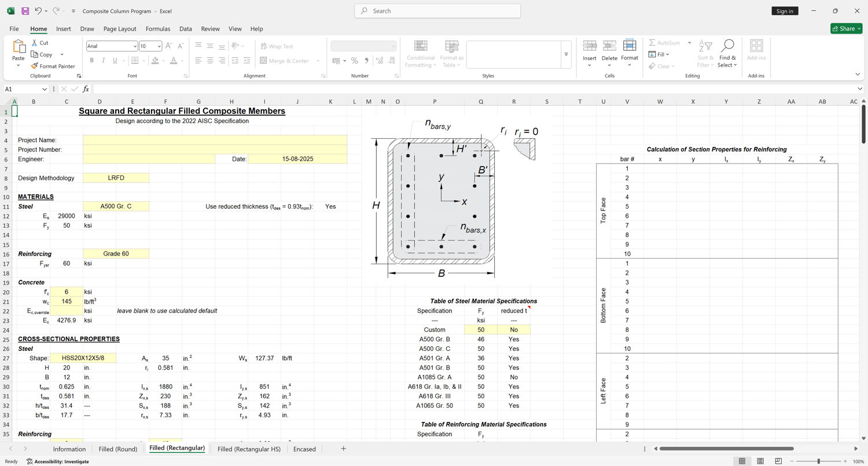Viewport: 868px width, 466px height.
Task: Open the Filled (Round) sheet tab
Action: (x=118, y=449)
